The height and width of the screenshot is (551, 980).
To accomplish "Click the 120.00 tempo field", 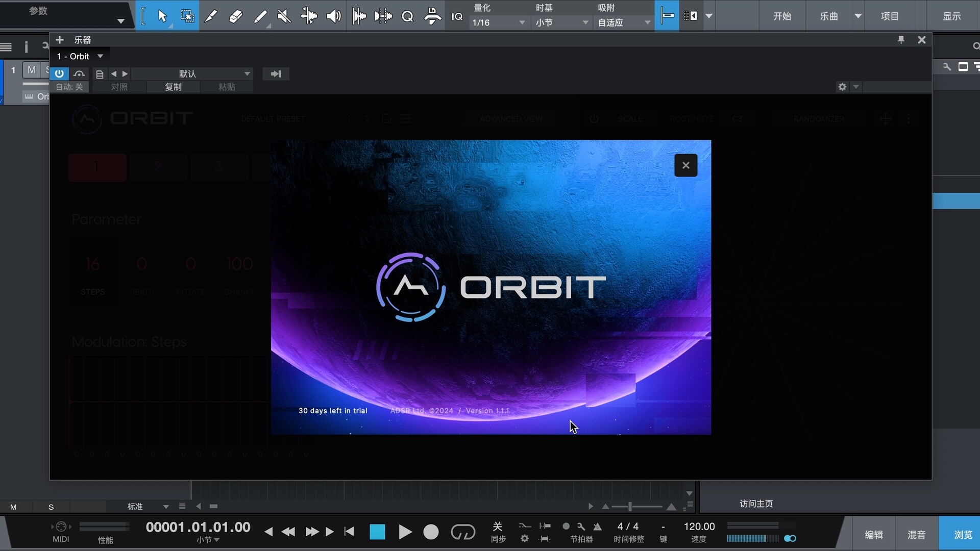I will coord(699,527).
